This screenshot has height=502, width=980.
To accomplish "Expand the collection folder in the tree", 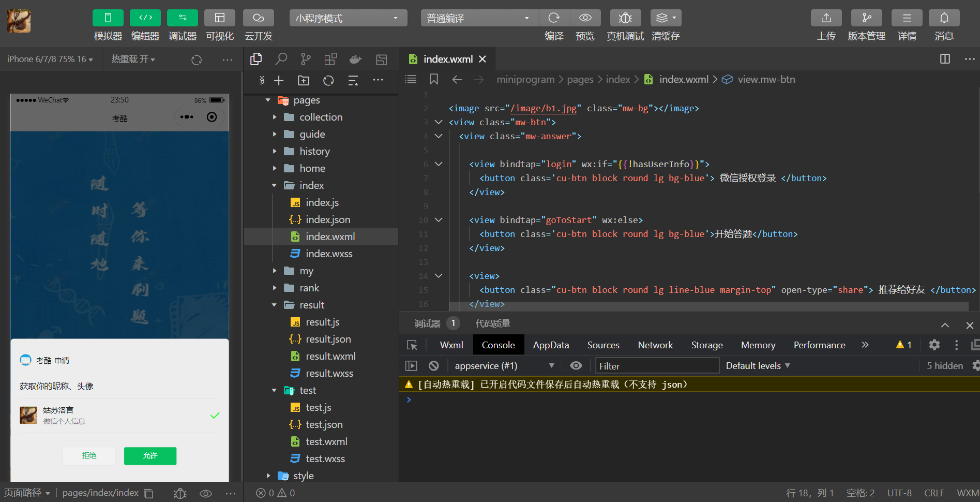I will tap(321, 117).
